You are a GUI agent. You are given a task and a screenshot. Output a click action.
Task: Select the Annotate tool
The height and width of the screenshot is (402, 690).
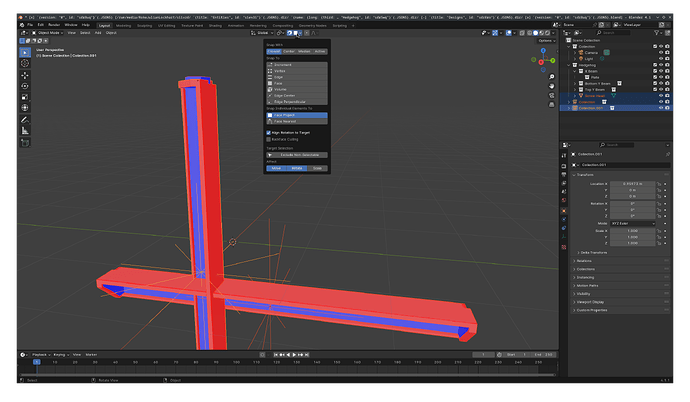[x=25, y=120]
